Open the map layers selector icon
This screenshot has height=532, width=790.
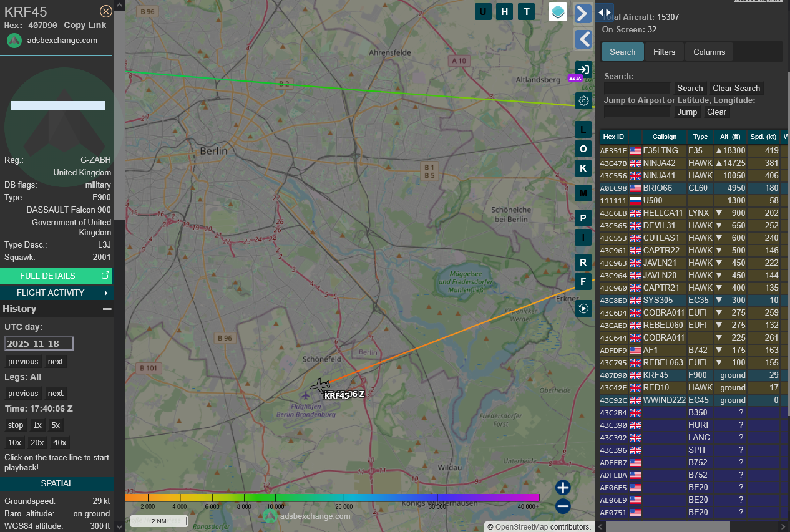tap(558, 11)
